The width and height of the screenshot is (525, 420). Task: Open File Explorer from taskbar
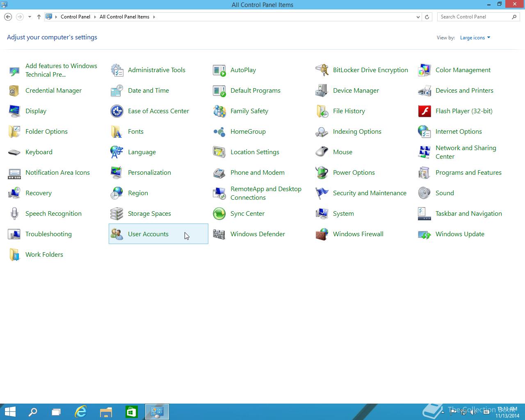point(106,412)
